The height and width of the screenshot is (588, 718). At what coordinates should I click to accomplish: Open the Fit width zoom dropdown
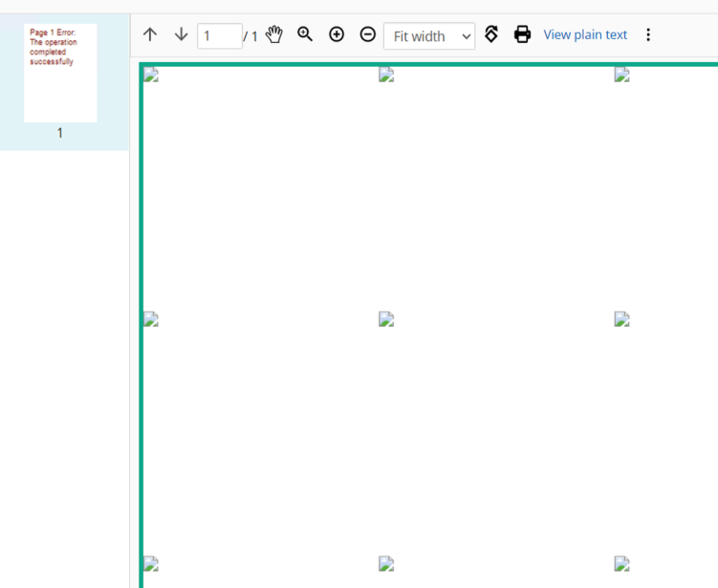428,36
